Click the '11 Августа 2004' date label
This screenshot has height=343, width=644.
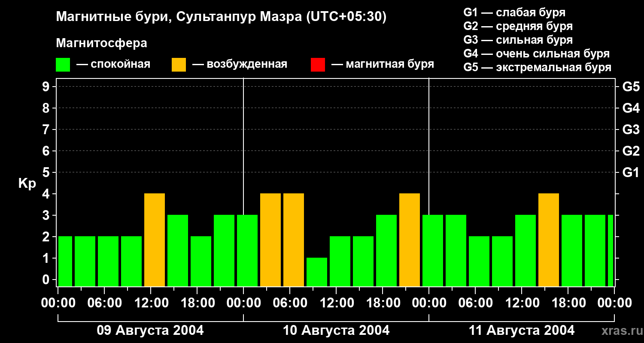pyautogui.click(x=522, y=331)
